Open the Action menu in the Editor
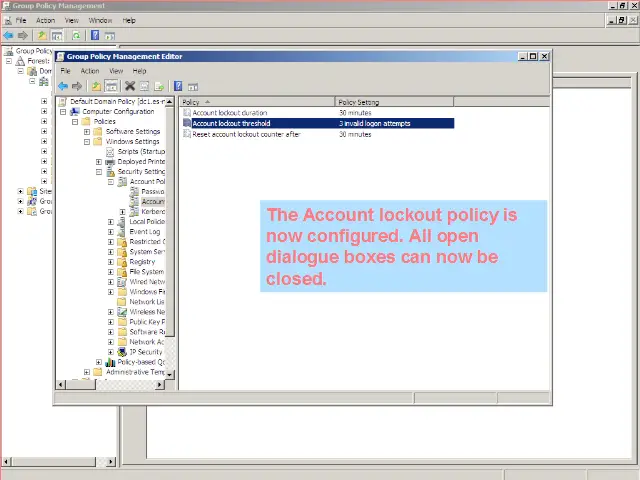 pyautogui.click(x=90, y=71)
